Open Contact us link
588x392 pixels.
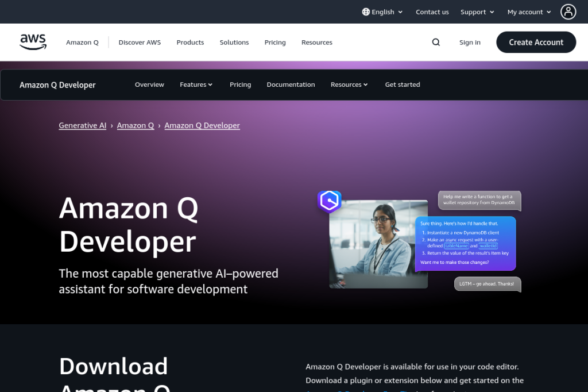pos(432,12)
